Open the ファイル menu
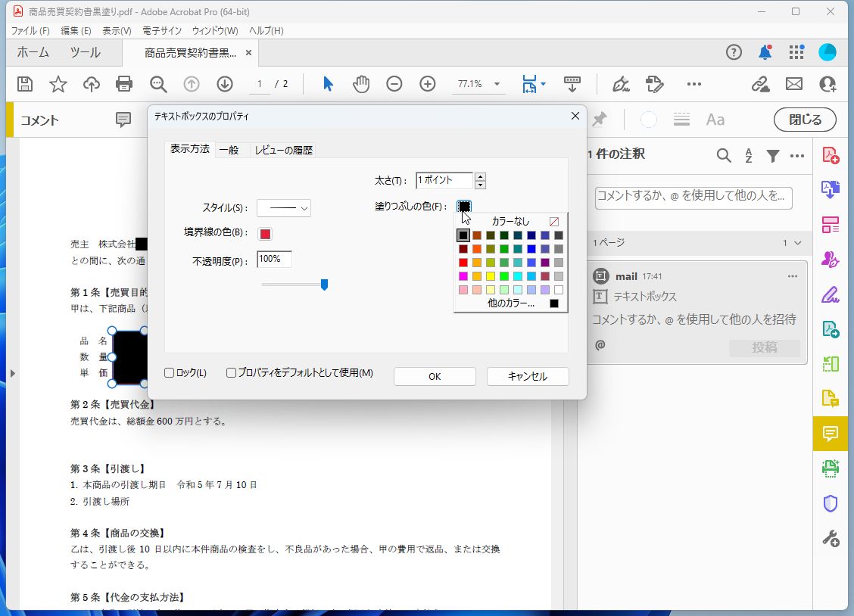The height and width of the screenshot is (616, 854). 30,30
